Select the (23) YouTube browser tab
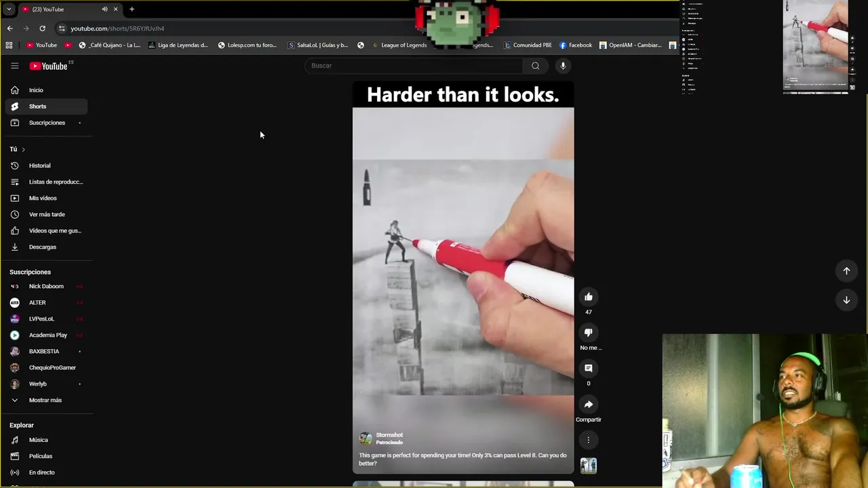This screenshot has height=488, width=868. point(69,9)
